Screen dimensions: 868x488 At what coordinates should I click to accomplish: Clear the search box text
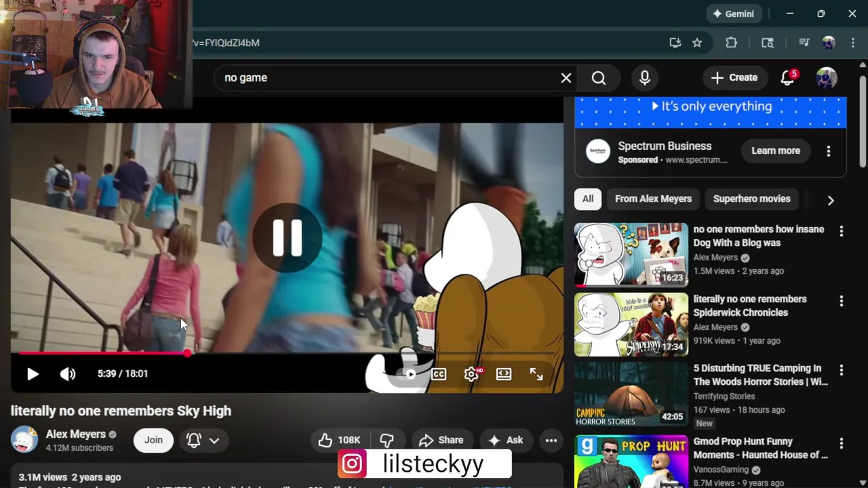[x=566, y=78]
